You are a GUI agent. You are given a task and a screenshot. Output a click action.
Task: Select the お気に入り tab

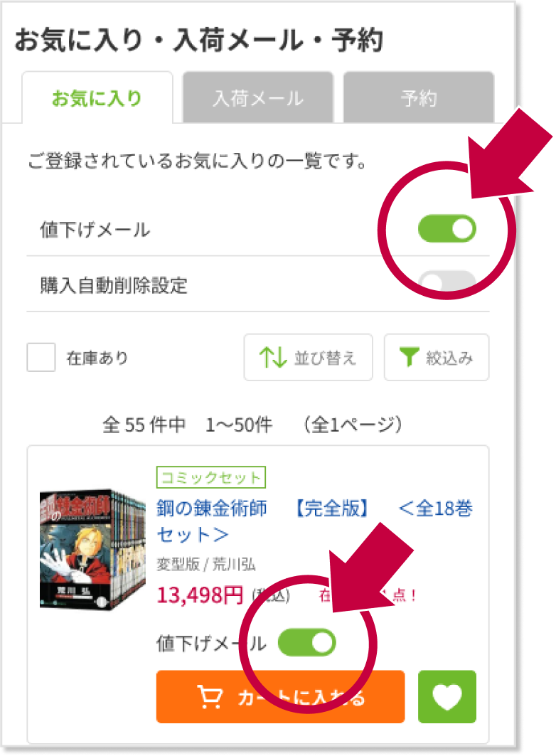coord(97,97)
